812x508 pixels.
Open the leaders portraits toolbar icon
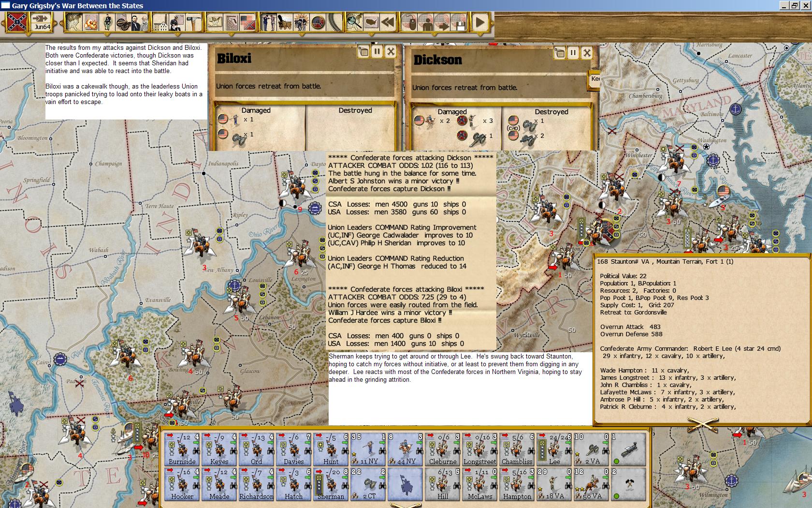(x=139, y=22)
